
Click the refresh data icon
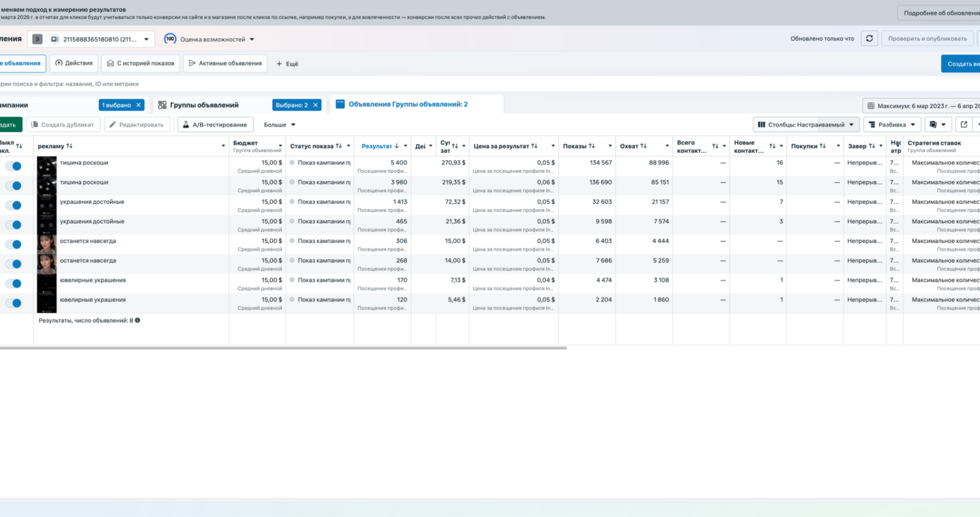tap(869, 38)
